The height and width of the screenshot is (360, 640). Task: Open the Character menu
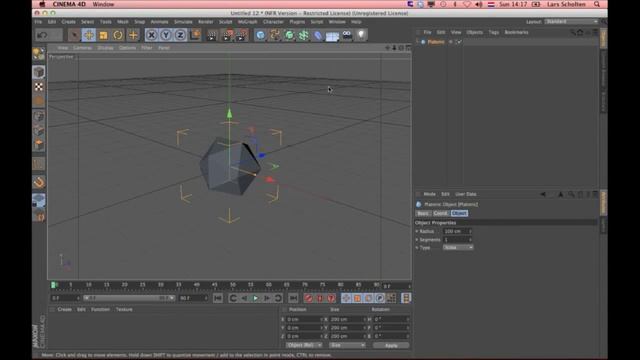(x=273, y=22)
